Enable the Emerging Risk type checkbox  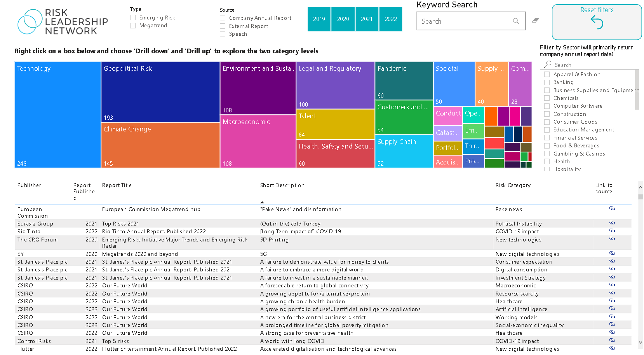pos(132,17)
